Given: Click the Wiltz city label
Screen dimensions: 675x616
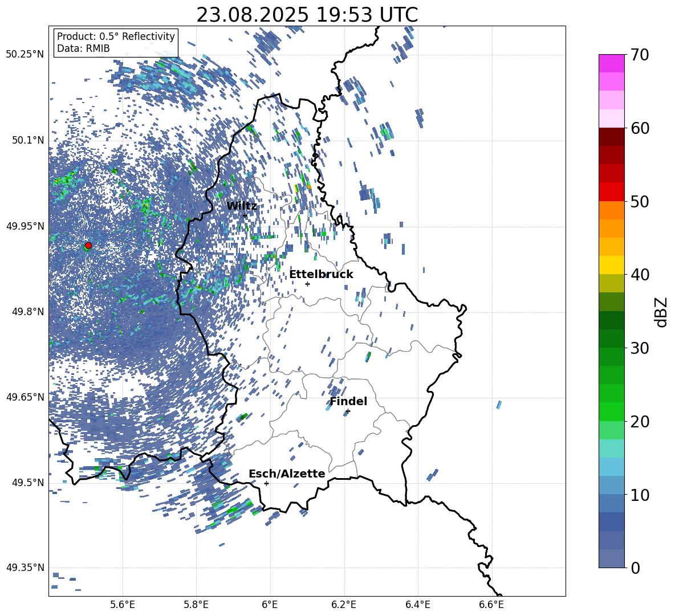Looking at the screenshot, I should 242,206.
